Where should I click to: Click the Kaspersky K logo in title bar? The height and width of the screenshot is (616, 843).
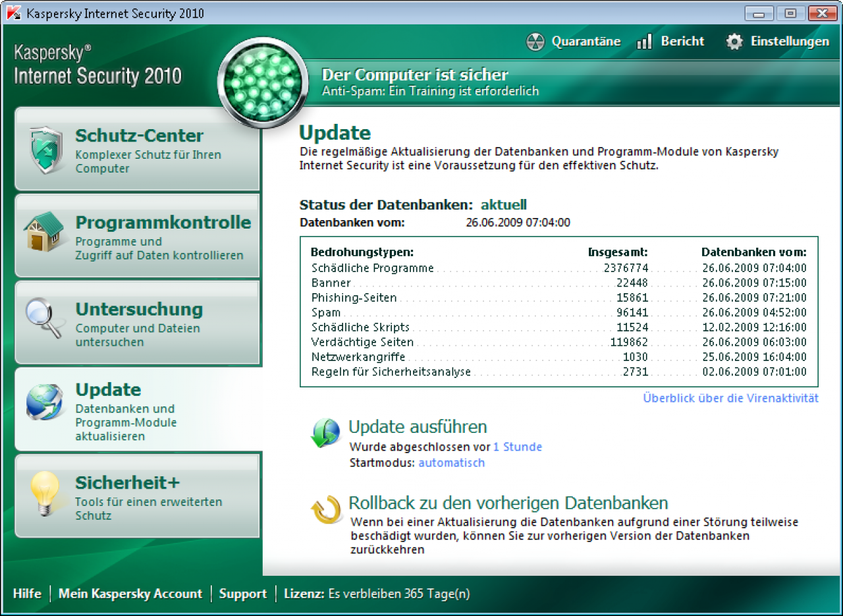(13, 13)
